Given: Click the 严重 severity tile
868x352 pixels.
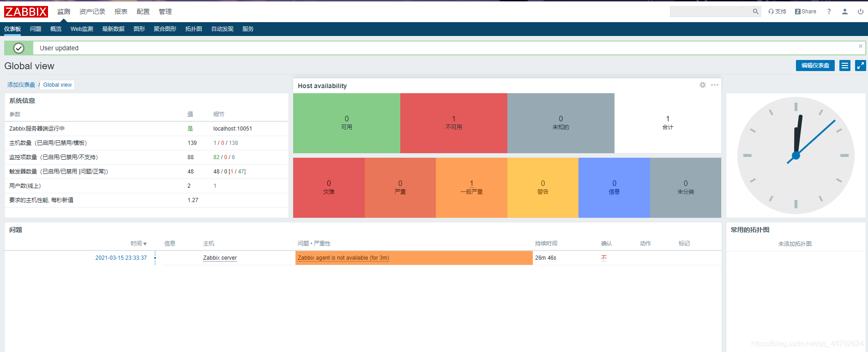Looking at the screenshot, I should point(400,188).
